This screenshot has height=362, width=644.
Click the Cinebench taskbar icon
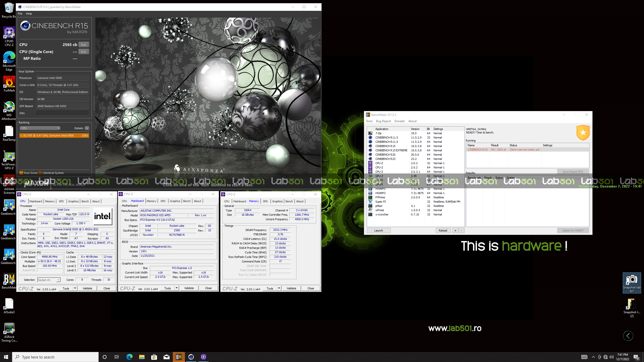point(191,357)
